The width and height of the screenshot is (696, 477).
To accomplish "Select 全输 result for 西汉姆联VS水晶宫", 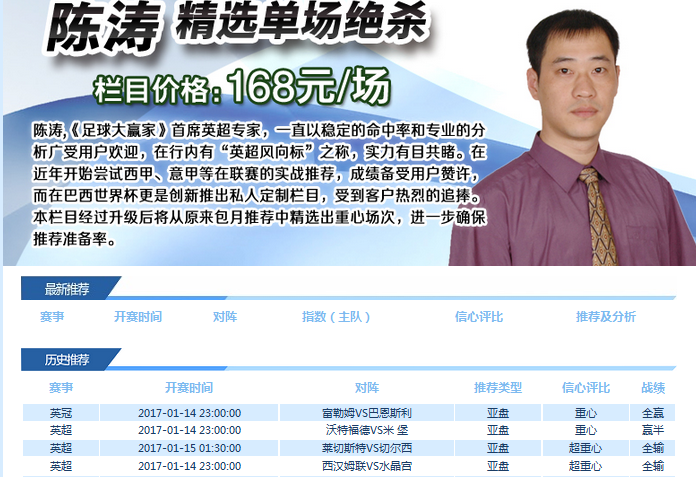I will 653,466.
